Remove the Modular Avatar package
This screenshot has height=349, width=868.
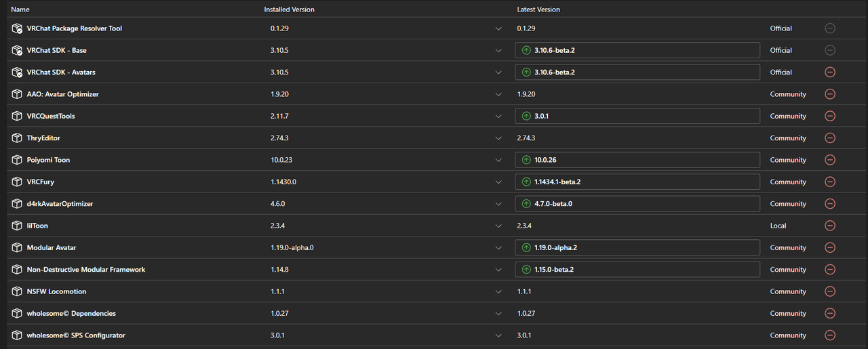pos(829,247)
